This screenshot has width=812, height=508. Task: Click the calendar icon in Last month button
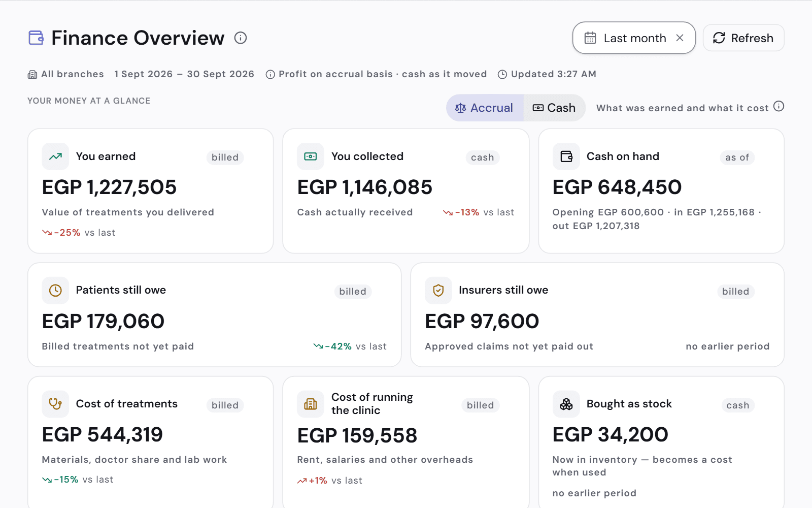[x=590, y=38]
